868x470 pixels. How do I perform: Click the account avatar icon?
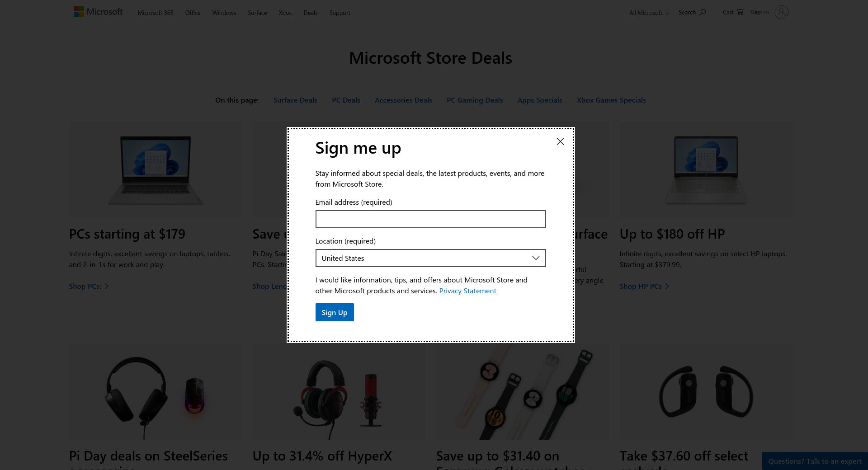click(781, 12)
